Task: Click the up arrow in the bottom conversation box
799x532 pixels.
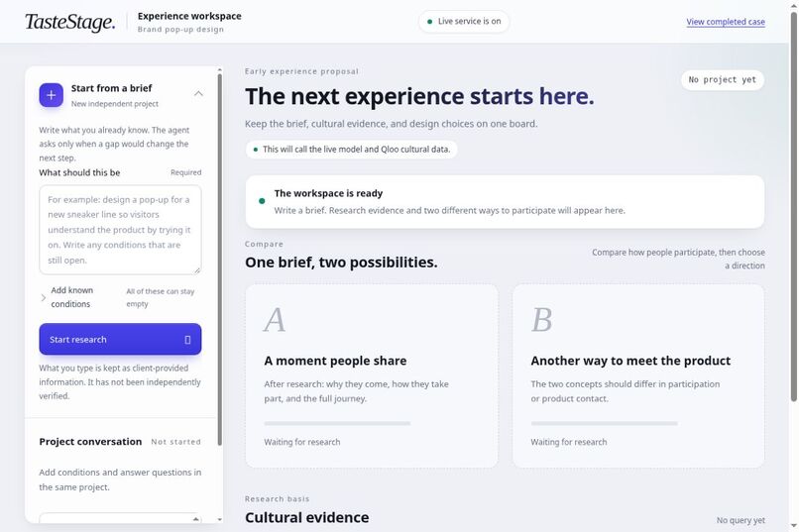Action: [x=196, y=519]
